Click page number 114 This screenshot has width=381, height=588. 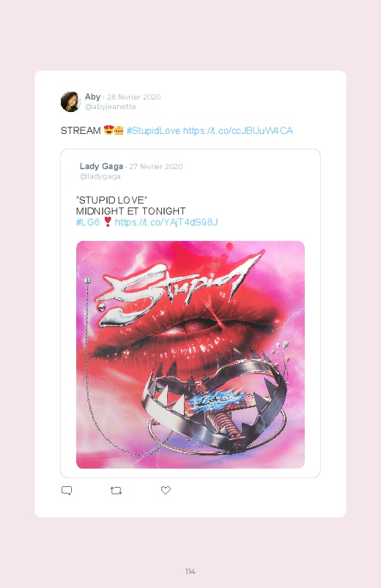[x=190, y=571]
